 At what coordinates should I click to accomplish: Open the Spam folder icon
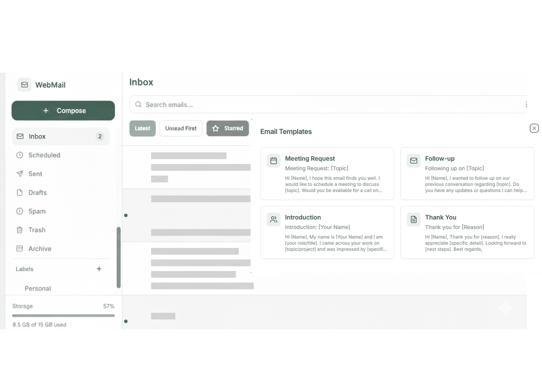point(20,211)
